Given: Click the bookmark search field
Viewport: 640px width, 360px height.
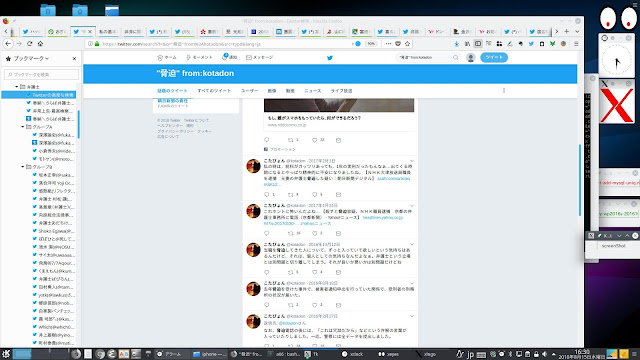Looking at the screenshot, I should [42, 74].
